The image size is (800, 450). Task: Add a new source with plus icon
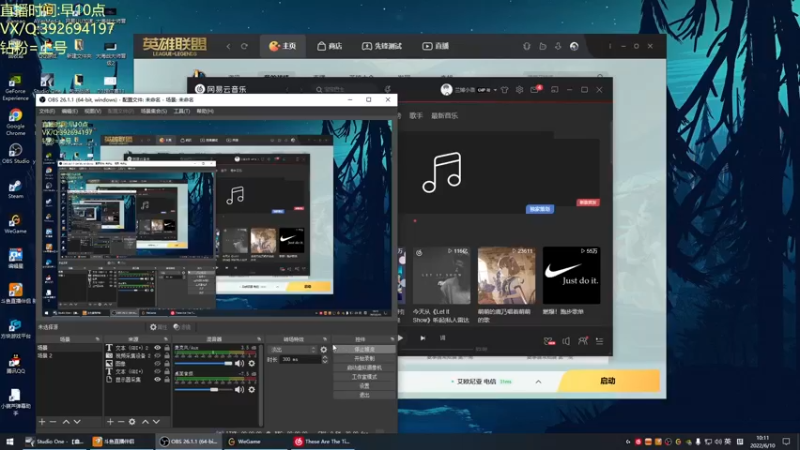pos(110,422)
